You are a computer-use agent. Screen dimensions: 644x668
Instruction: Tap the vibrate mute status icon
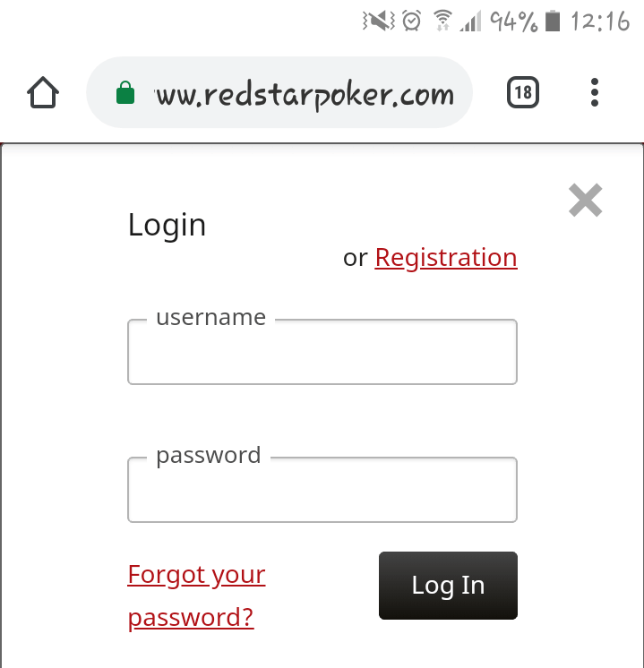(379, 21)
